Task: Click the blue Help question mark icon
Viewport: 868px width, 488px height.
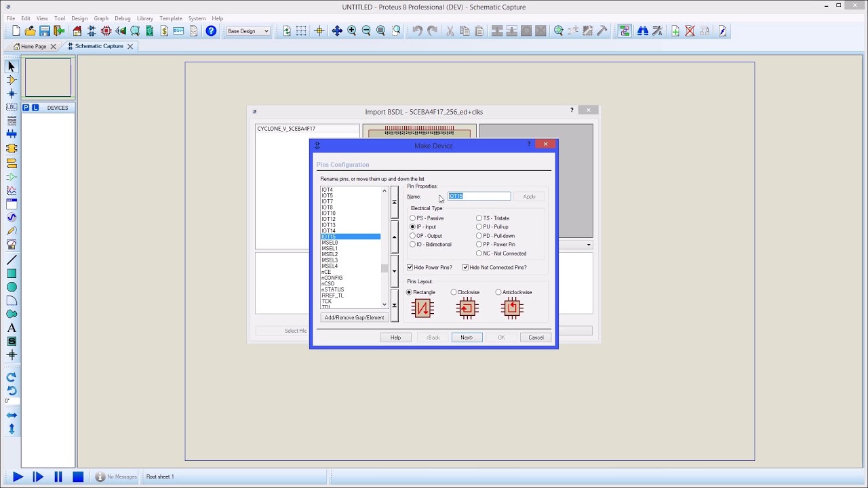Action: pyautogui.click(x=211, y=31)
